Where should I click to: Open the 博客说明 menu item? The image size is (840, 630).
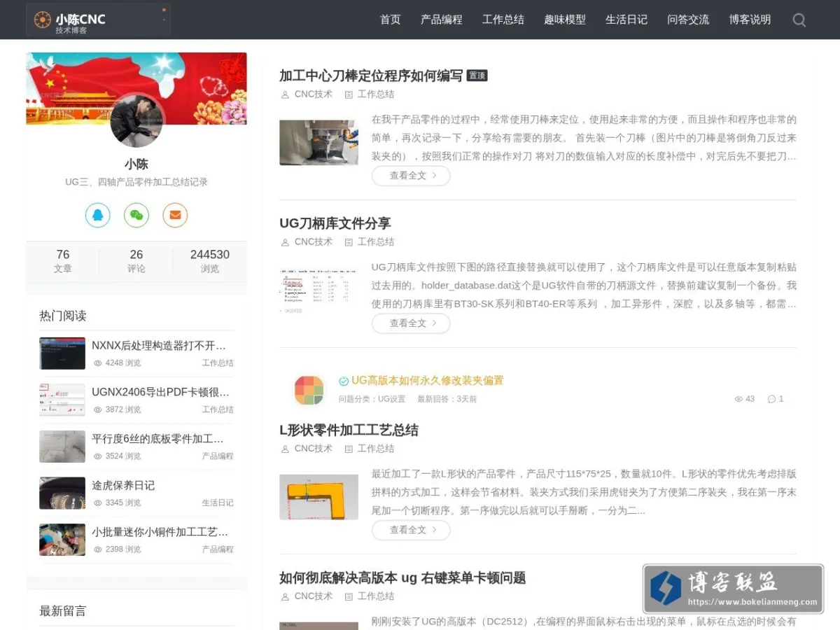pos(749,20)
